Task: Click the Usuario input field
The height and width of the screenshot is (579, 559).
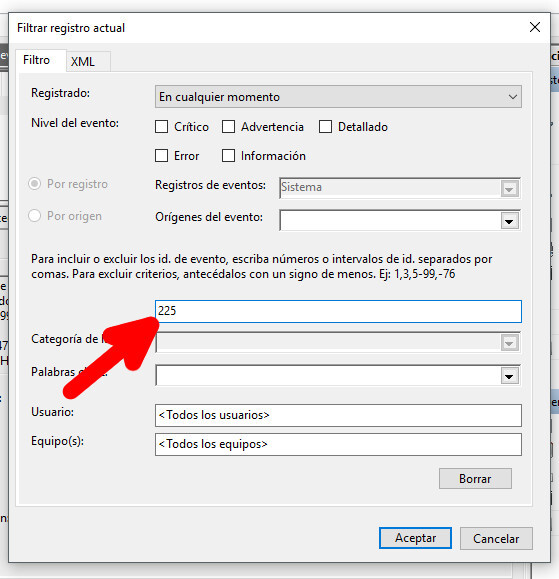Action: (338, 415)
